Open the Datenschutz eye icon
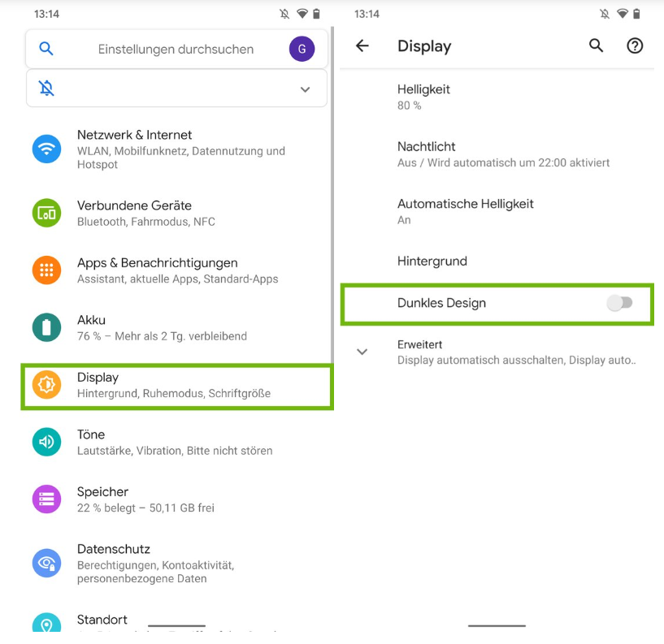Image resolution: width=664 pixels, height=644 pixels. [46, 563]
